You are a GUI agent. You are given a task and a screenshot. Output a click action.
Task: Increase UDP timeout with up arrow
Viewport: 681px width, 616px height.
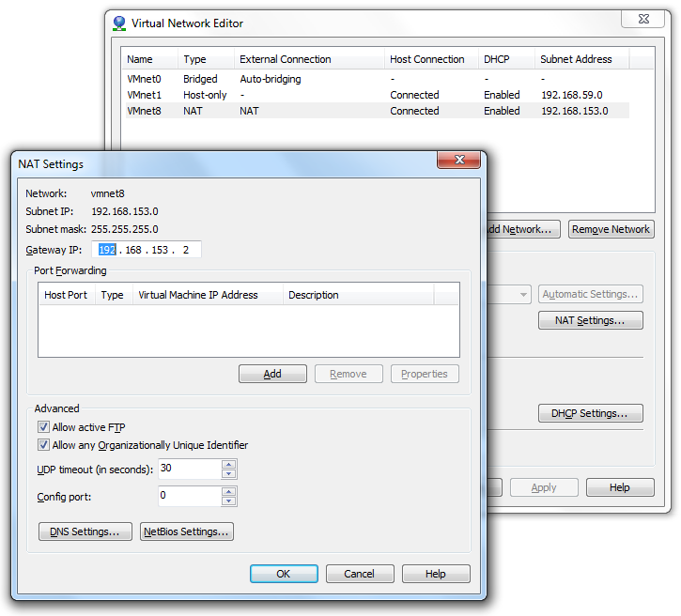click(228, 465)
